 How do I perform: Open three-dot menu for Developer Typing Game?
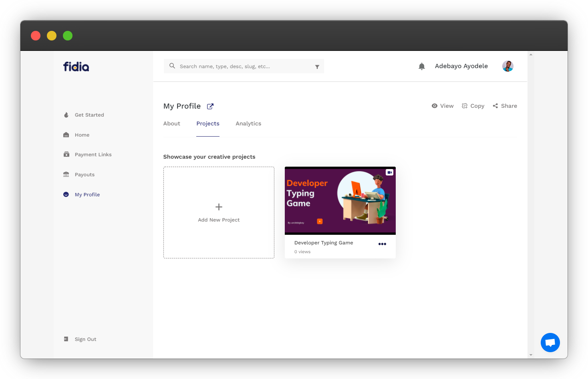coord(383,244)
